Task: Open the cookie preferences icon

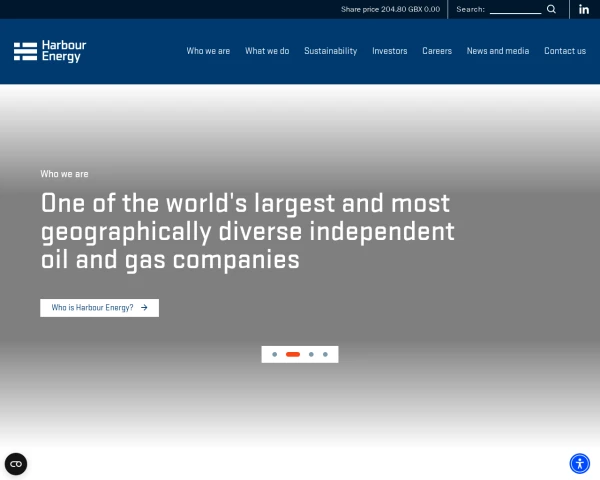Action: pyautogui.click(x=16, y=464)
